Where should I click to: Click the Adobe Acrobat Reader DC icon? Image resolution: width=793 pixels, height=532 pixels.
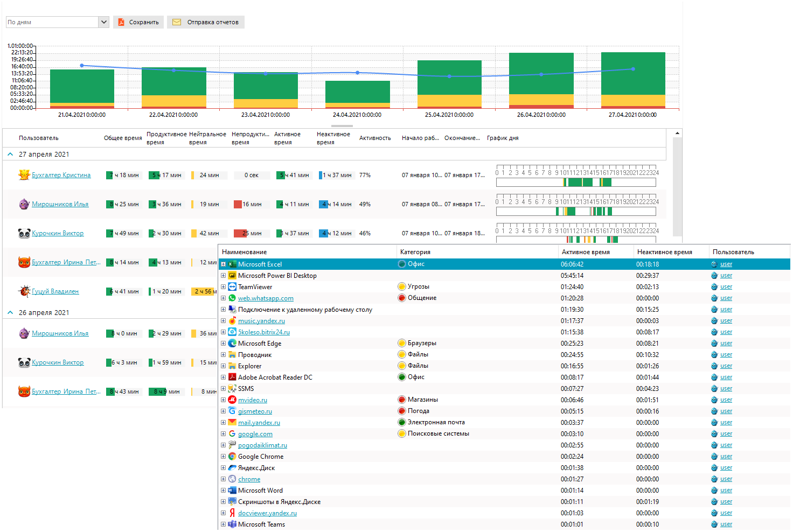click(x=232, y=377)
